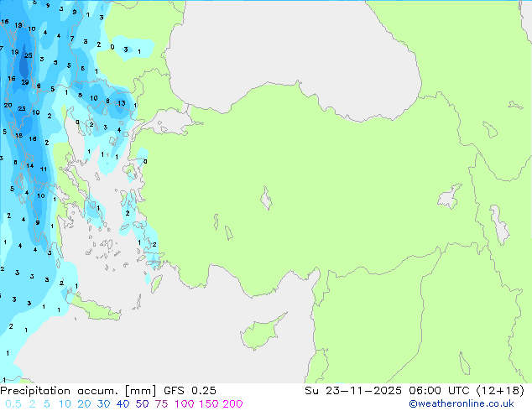
Task: Click the 75 value in the color legend
Action: (x=161, y=404)
